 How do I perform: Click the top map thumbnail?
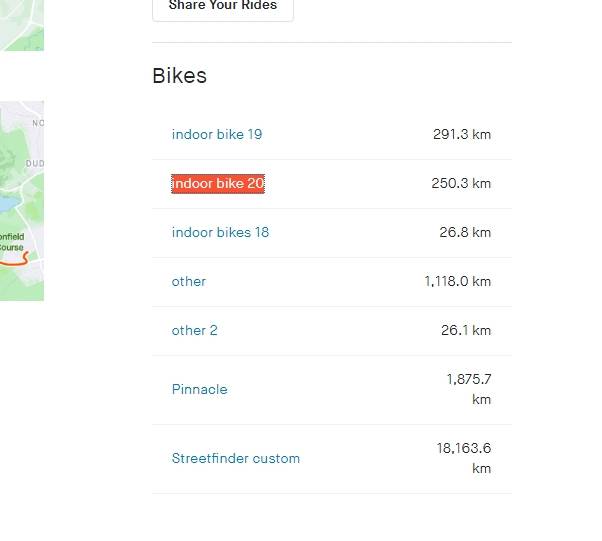click(x=21, y=25)
